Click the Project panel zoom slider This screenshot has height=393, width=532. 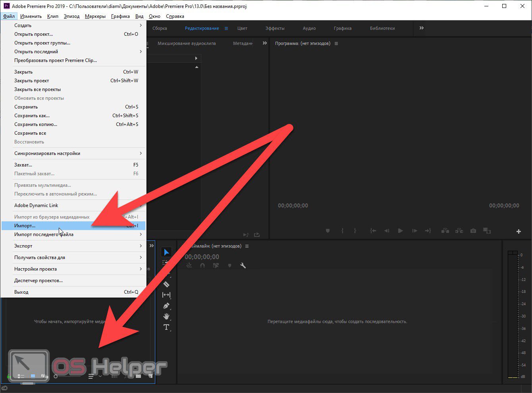68,376
